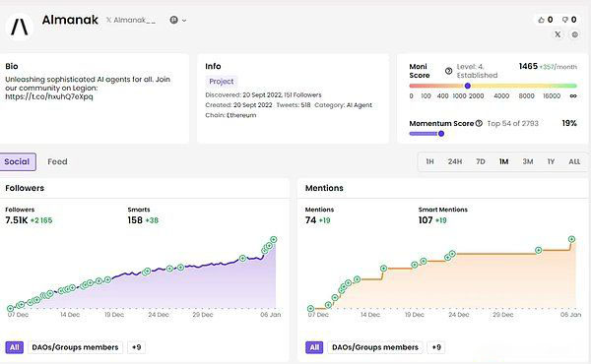Screen dimensions: 591x364
Task: Click the thumbs up upvote icon
Action: tap(541, 20)
